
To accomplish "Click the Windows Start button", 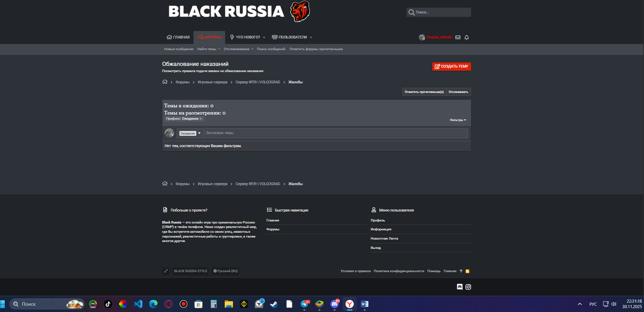I will pos(2,304).
